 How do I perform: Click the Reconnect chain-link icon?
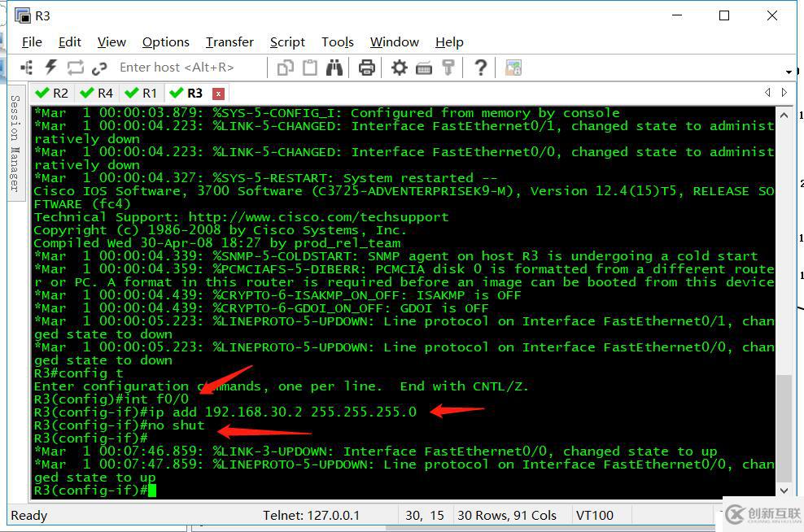tap(99, 68)
